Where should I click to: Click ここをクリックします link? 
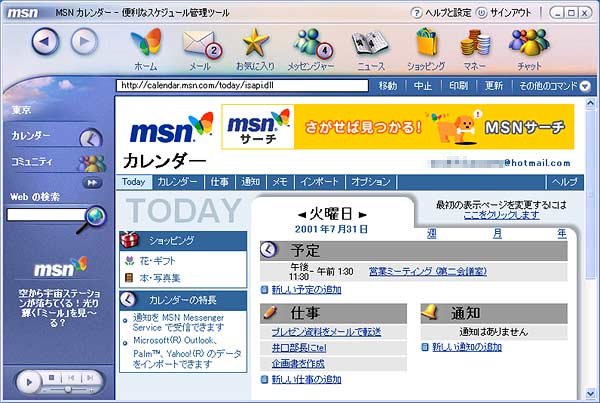click(x=501, y=215)
